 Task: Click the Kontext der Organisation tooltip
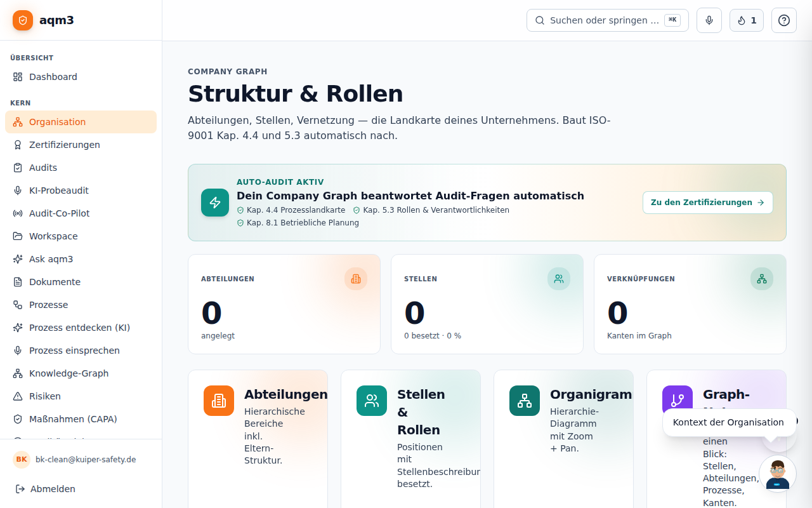pos(729,422)
